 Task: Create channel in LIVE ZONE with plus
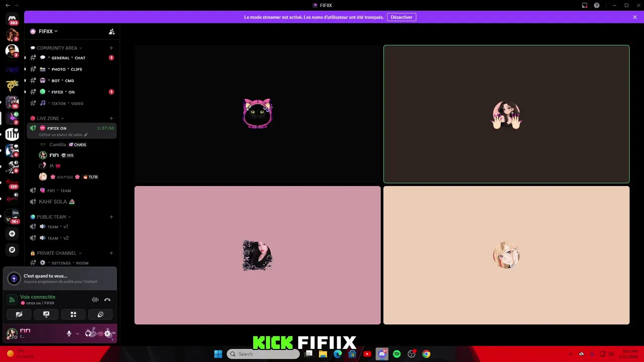click(111, 118)
